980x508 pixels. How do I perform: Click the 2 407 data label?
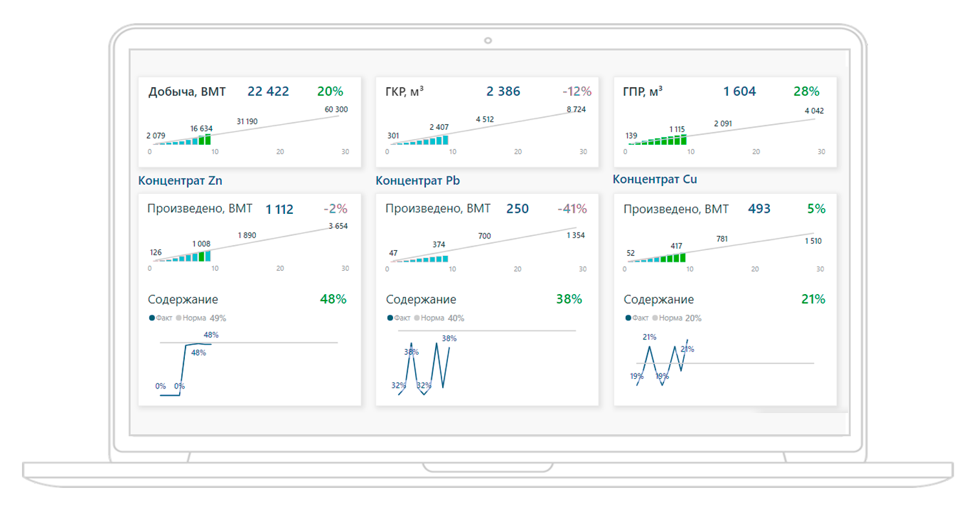(x=439, y=127)
